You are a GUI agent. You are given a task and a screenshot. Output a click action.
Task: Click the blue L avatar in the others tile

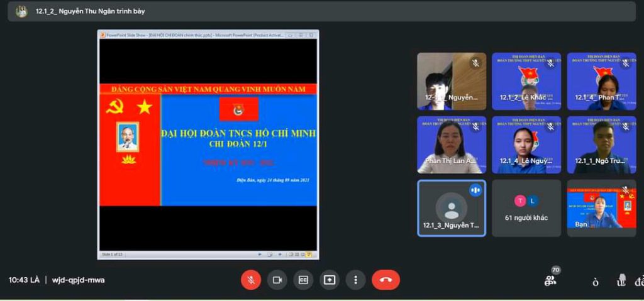pos(532,201)
